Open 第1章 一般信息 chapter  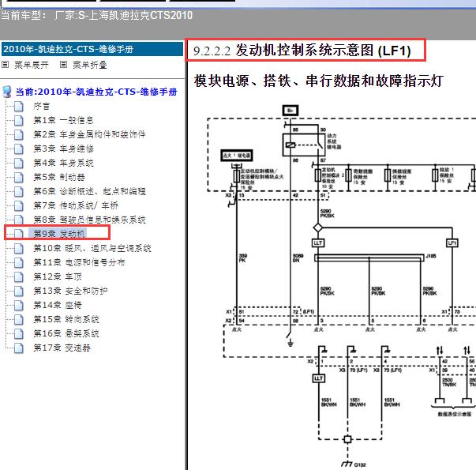pyautogui.click(x=63, y=120)
